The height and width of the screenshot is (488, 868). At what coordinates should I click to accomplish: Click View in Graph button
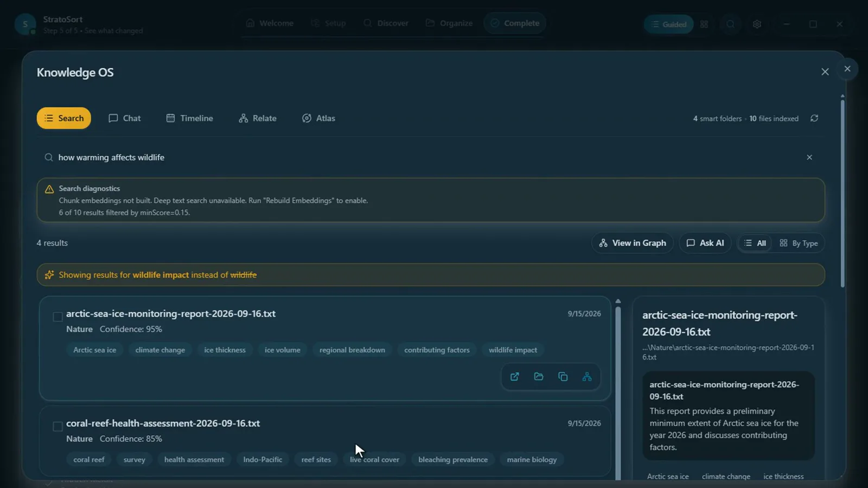pos(633,243)
